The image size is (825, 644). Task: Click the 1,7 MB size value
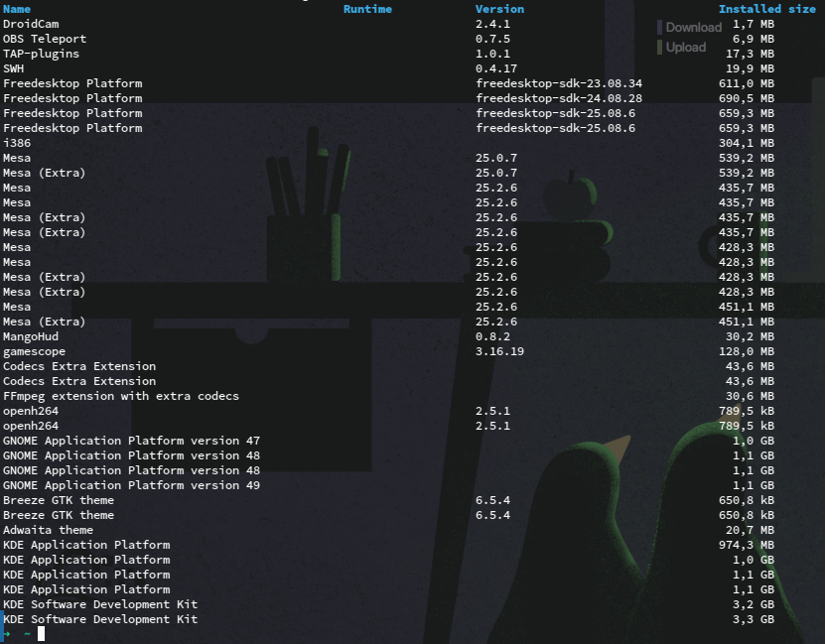[x=754, y=24]
